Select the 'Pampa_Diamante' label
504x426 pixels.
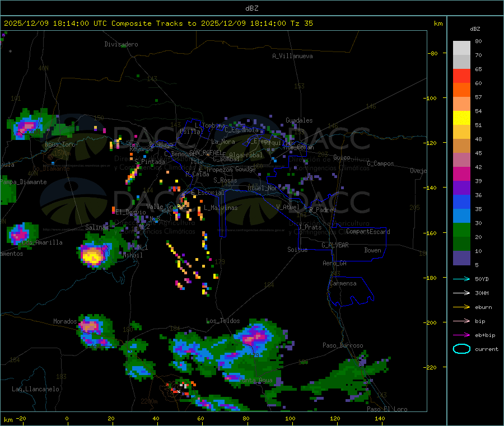coord(24,182)
